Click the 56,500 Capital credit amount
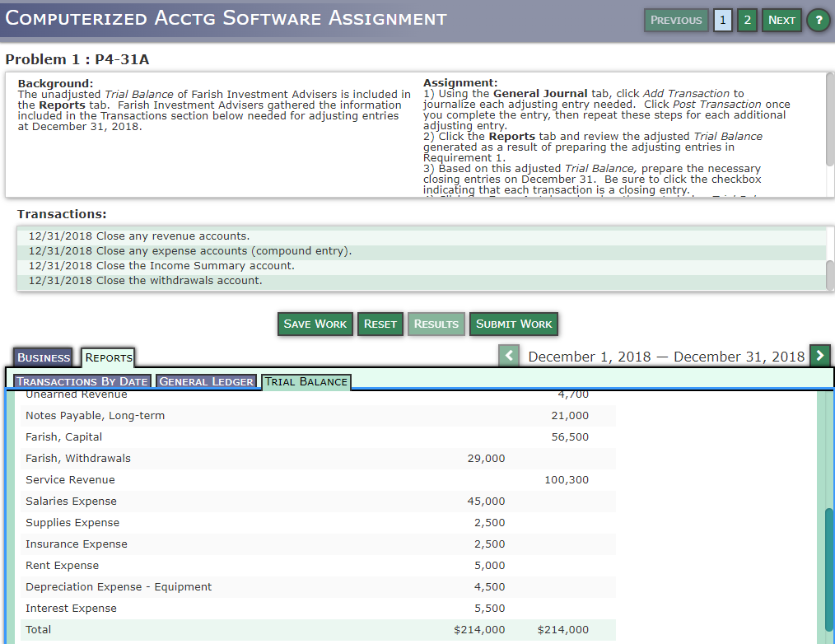 coord(571,436)
